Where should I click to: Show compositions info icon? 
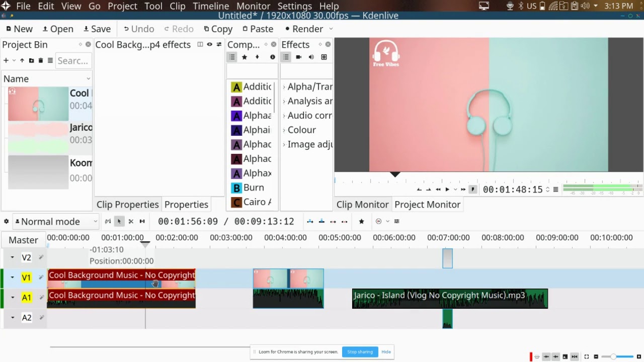273,57
